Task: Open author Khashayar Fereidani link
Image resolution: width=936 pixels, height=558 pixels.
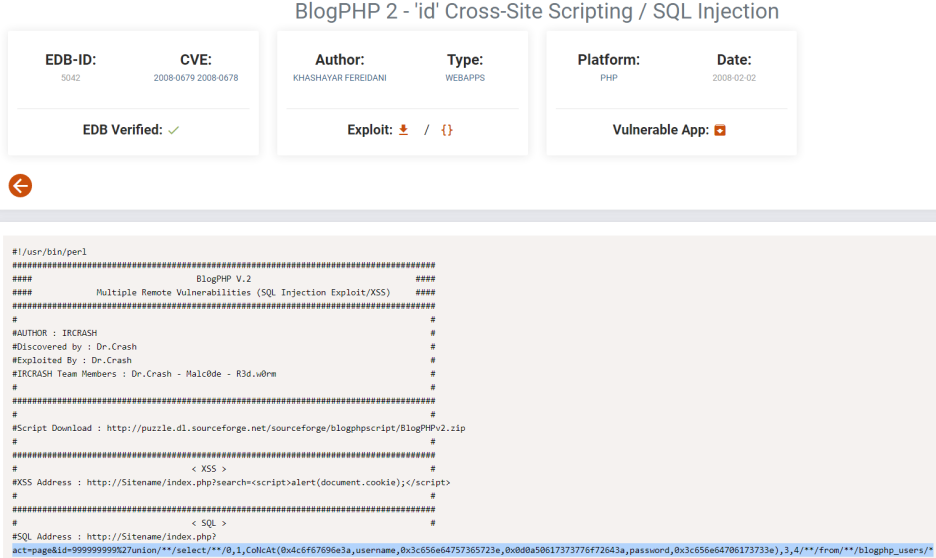Action: (x=340, y=78)
